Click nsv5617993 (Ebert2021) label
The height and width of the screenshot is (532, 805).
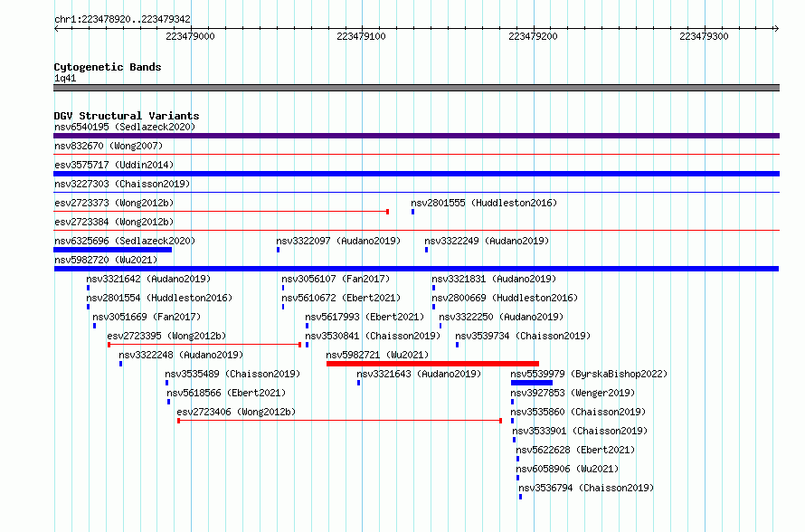click(365, 317)
